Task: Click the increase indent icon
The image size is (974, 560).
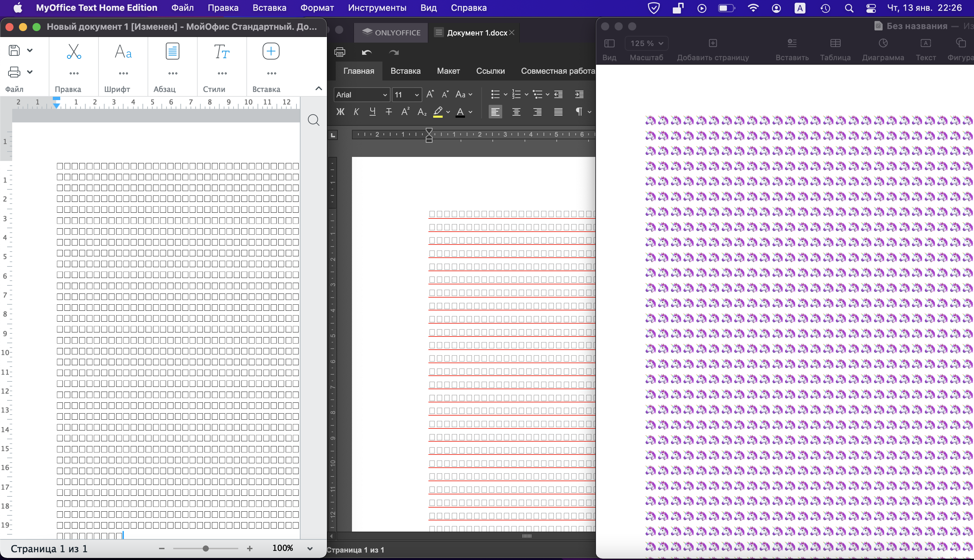Action: 579,95
